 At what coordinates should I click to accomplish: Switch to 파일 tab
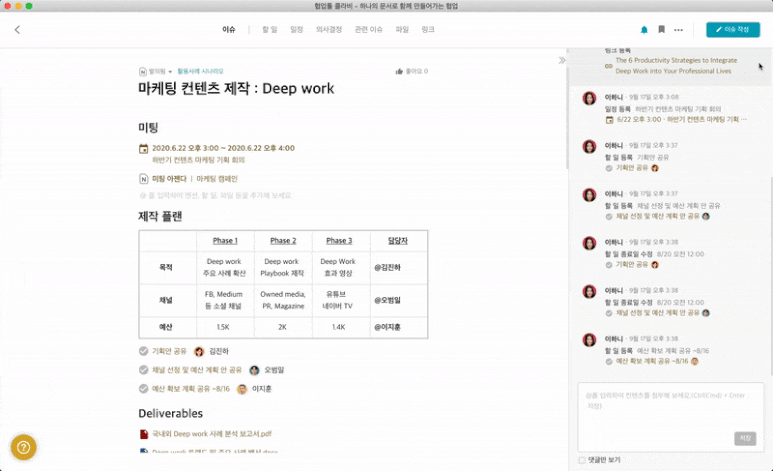(402, 30)
